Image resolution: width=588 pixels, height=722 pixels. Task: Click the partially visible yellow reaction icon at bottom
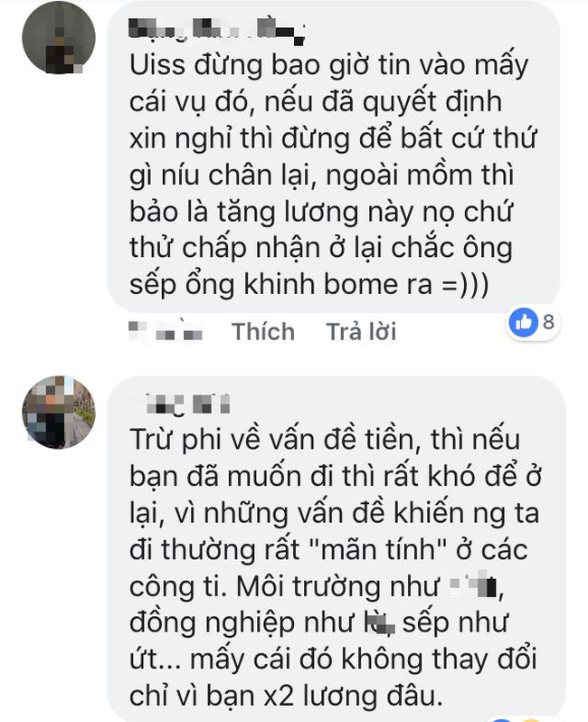click(x=529, y=718)
